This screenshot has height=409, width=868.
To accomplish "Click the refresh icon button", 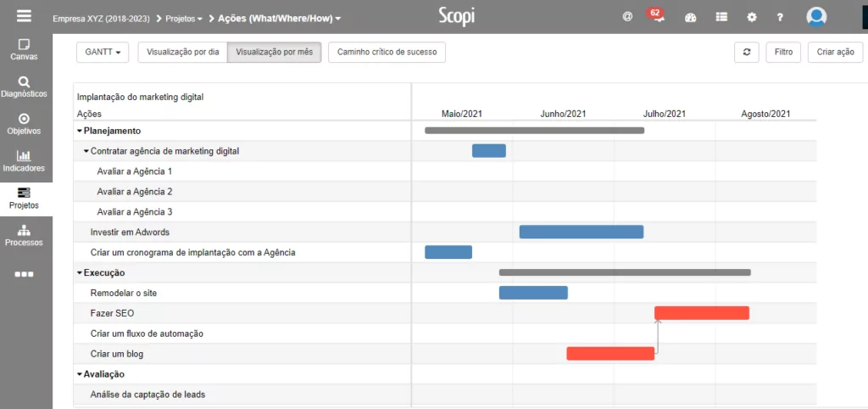I will pyautogui.click(x=746, y=52).
